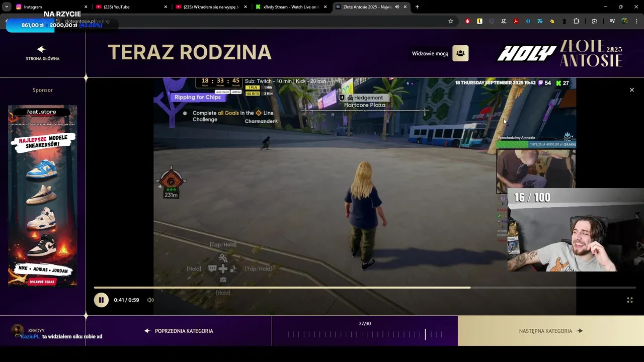This screenshot has width=644, height=362.
Task: Bookmark this page with the star
Action: (451, 21)
